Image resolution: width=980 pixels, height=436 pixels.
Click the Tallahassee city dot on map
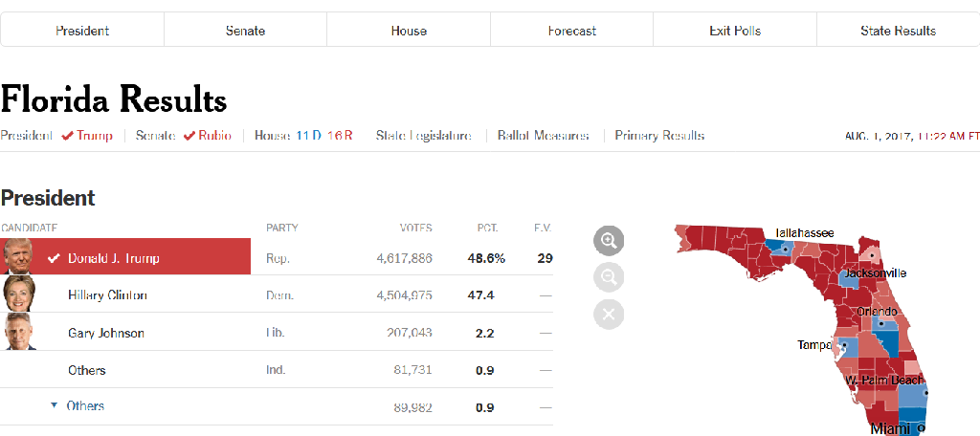click(x=786, y=248)
